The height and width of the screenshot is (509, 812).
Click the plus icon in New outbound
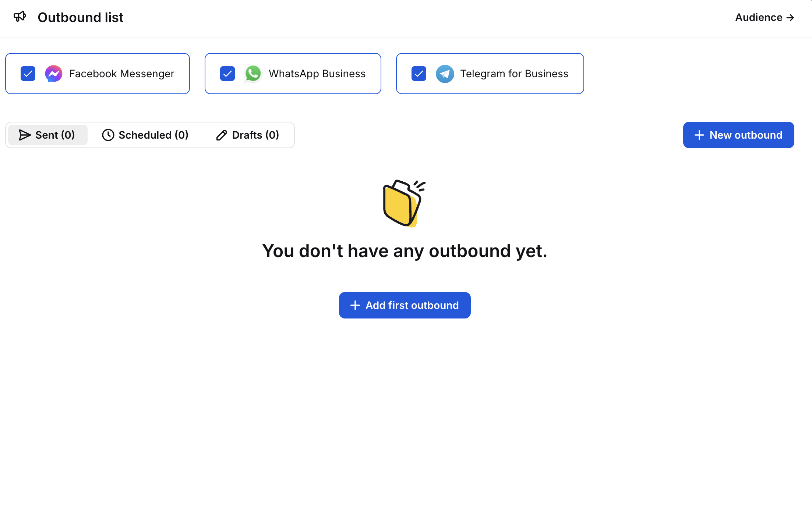click(699, 135)
